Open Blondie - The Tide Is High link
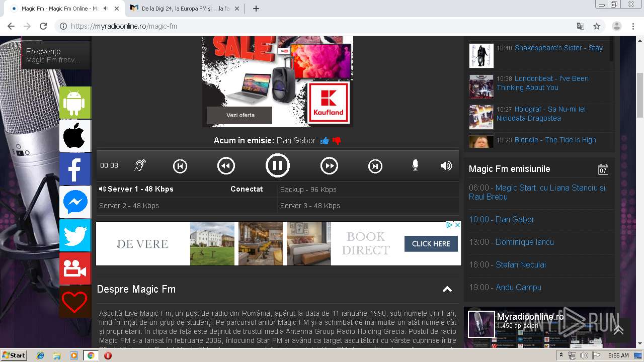Image resolution: width=644 pixels, height=362 pixels. coord(555,140)
